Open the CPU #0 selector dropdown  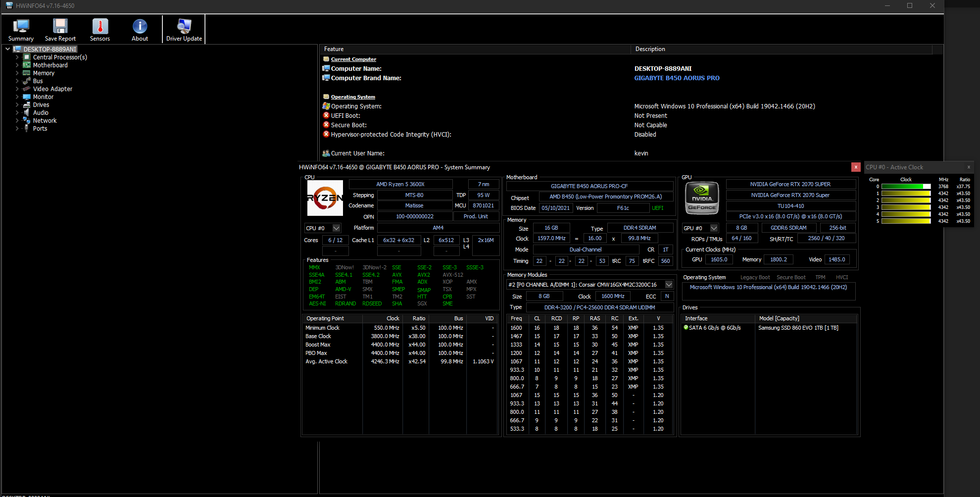coord(337,228)
